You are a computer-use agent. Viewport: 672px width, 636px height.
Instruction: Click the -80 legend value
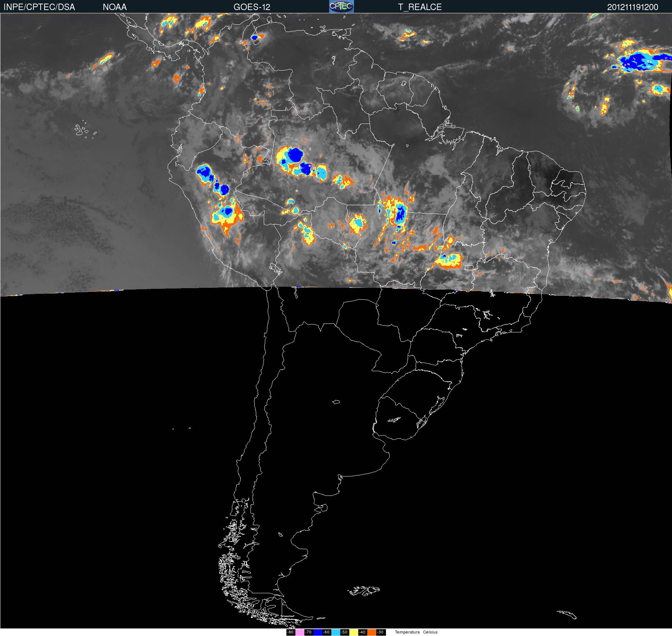point(290,632)
